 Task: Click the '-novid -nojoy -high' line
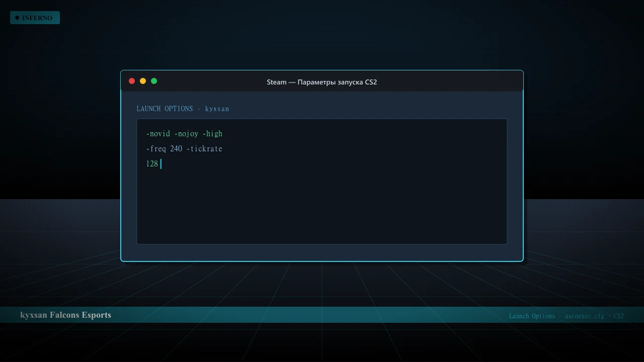[184, 134]
